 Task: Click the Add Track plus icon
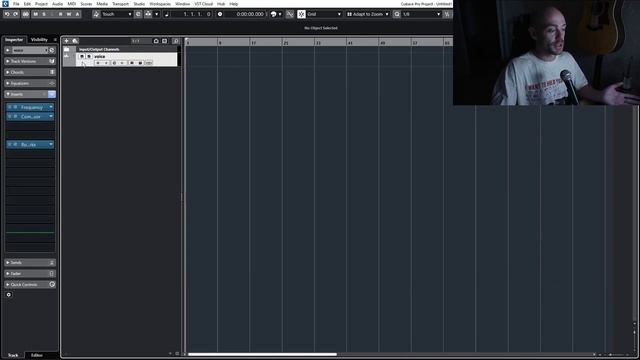[x=67, y=41]
